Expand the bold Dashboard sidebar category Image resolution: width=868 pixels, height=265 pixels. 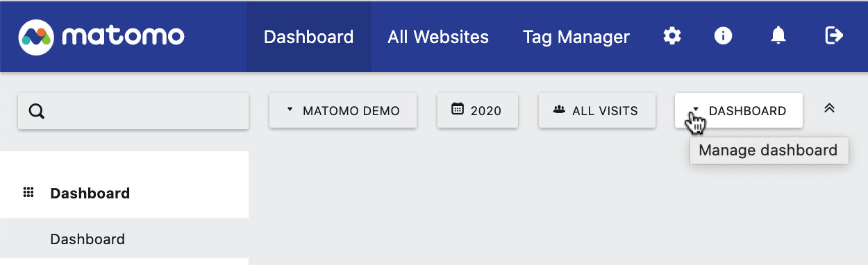point(90,193)
